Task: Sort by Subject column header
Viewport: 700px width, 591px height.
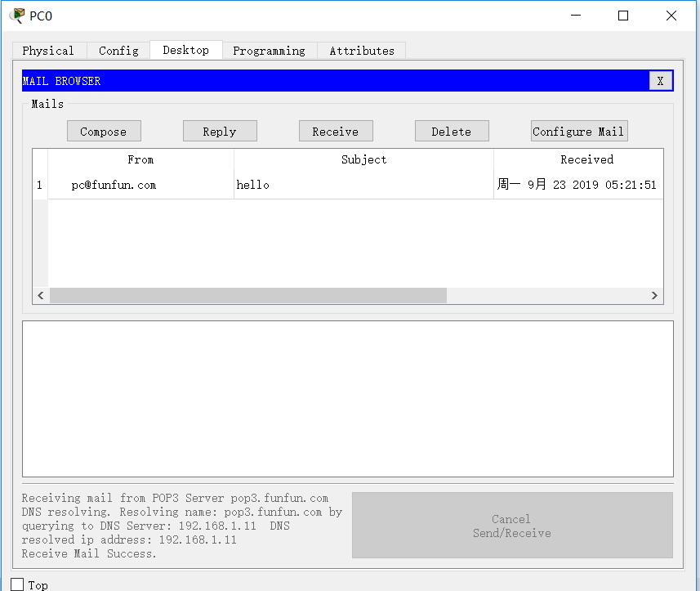Action: click(363, 159)
